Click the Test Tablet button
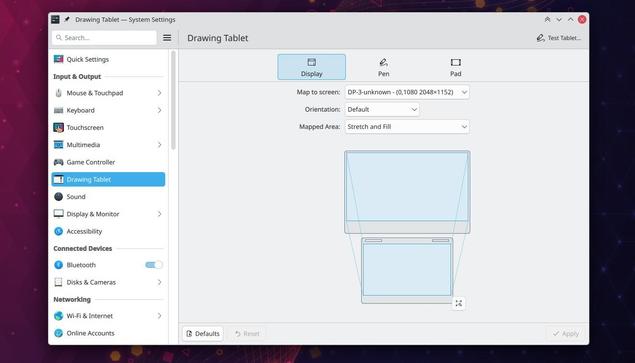 coord(559,38)
